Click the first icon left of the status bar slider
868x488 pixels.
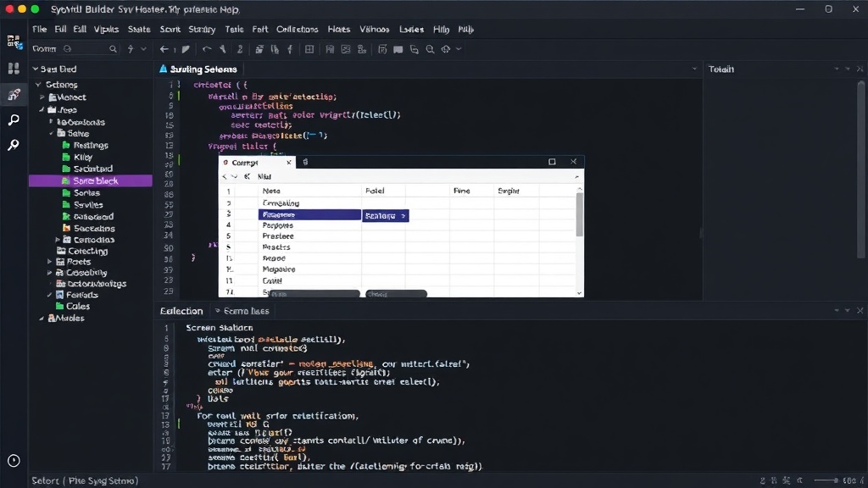(763, 480)
